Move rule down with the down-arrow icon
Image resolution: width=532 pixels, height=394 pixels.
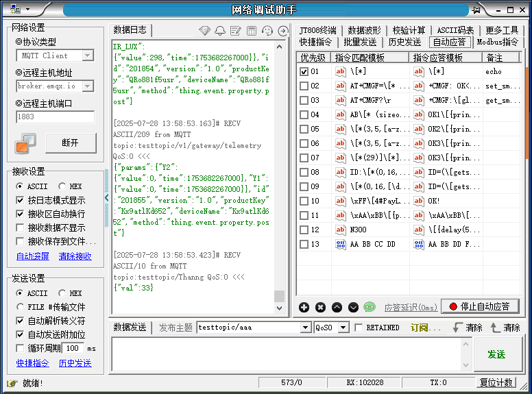click(353, 307)
